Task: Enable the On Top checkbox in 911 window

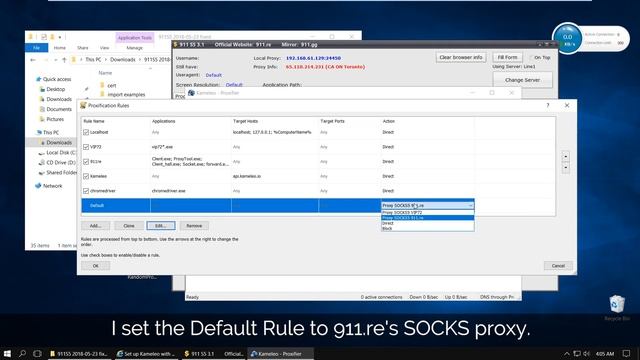Action: click(x=531, y=58)
